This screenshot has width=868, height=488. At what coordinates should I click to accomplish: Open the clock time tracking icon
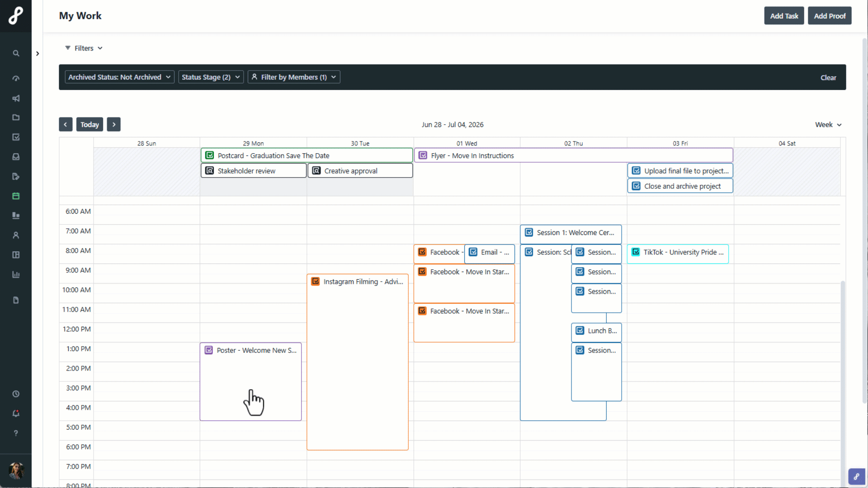[16, 394]
